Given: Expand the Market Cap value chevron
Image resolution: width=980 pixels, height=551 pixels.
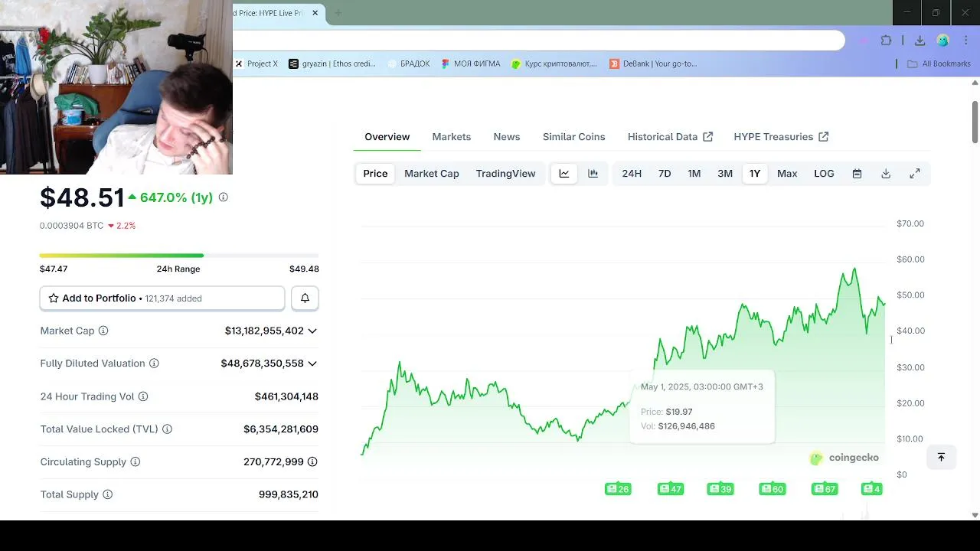Looking at the screenshot, I should pyautogui.click(x=312, y=331).
